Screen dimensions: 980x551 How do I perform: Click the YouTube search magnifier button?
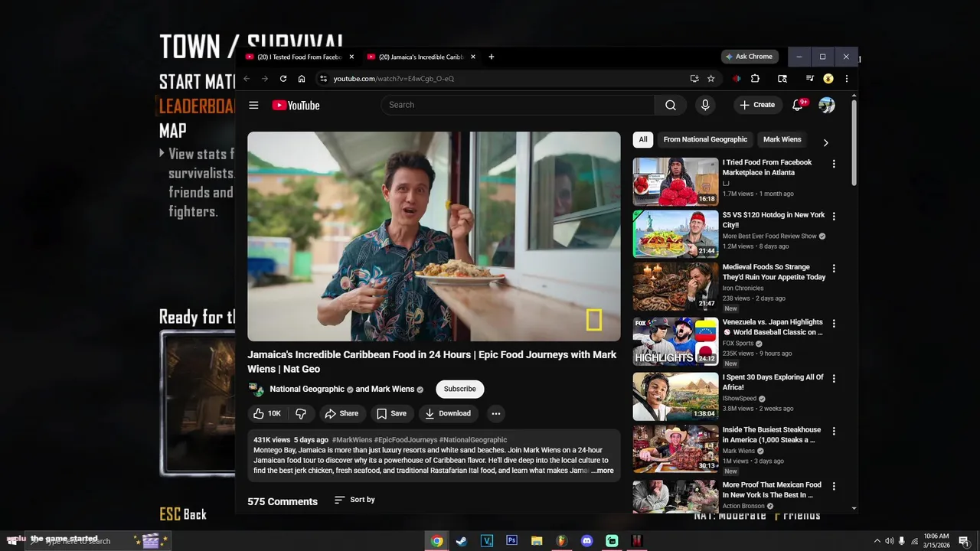[671, 105]
